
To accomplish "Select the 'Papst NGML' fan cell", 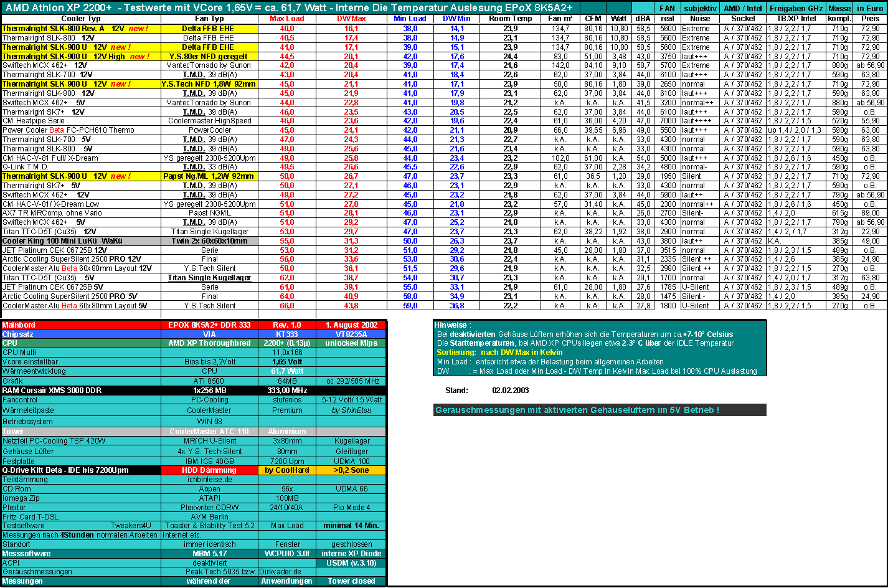I will pyautogui.click(x=209, y=213).
